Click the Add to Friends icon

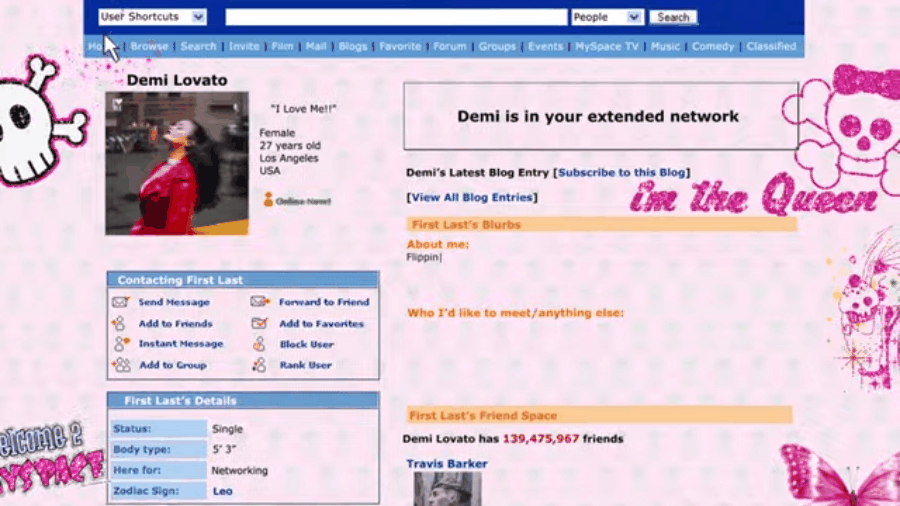(x=120, y=323)
